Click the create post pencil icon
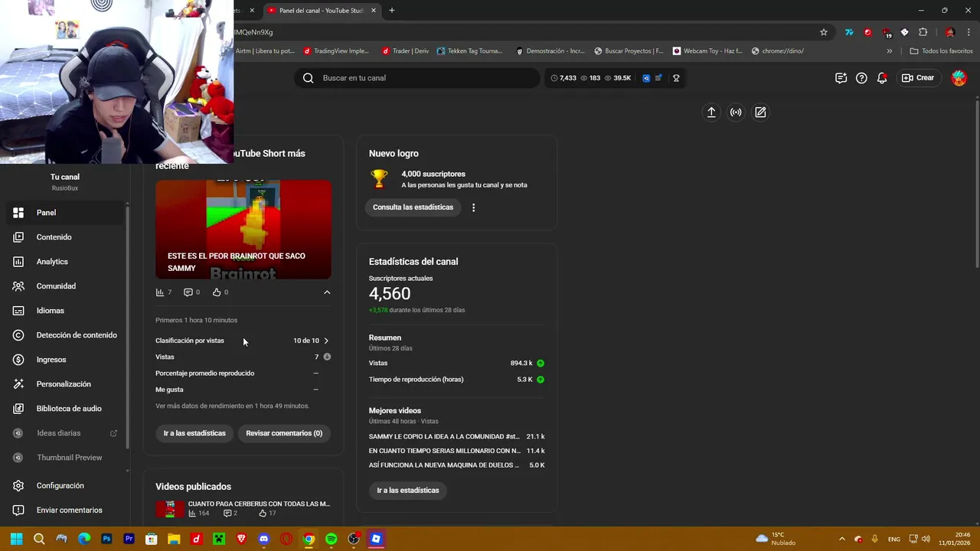This screenshot has height=551, width=980. [760, 112]
